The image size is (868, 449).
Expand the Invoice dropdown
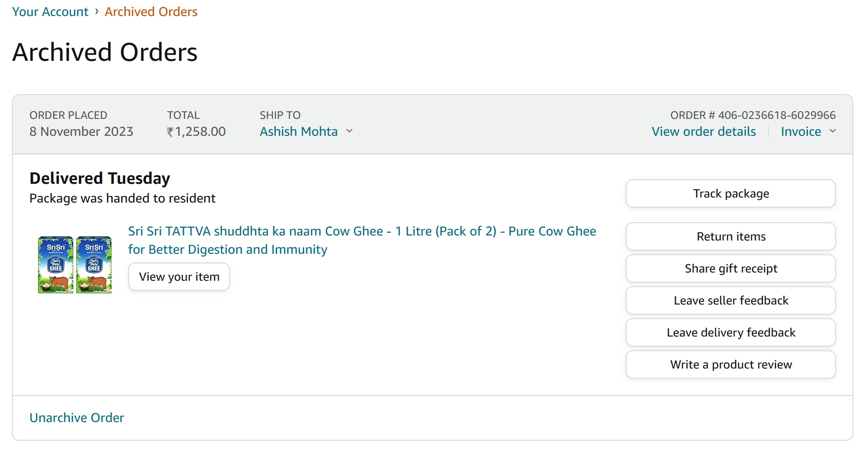809,132
